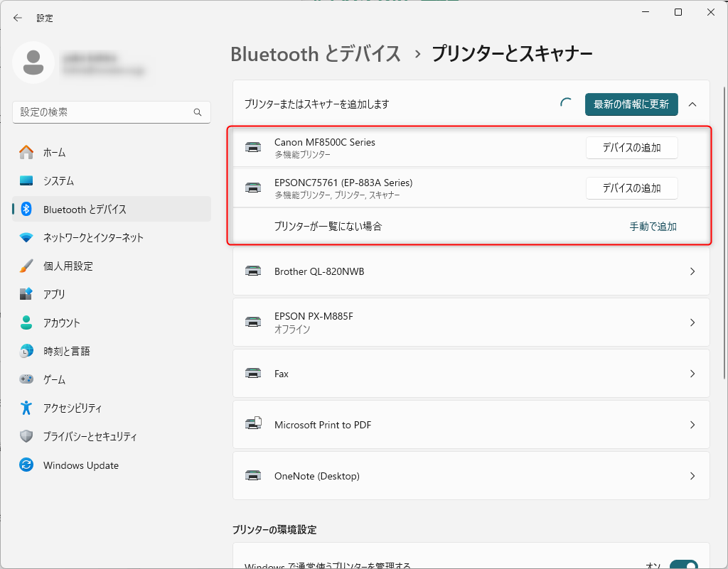Click the プライバシーとセキュリティ shield icon

point(26,436)
